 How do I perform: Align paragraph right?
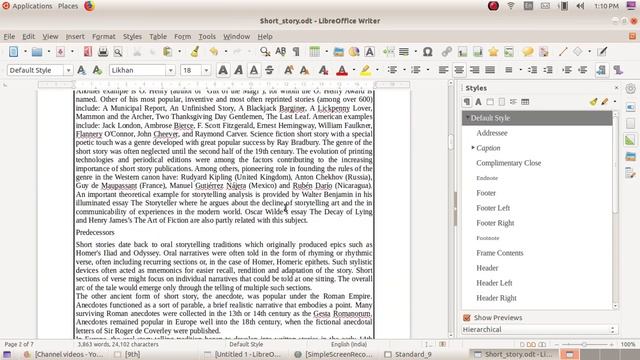click(x=474, y=70)
